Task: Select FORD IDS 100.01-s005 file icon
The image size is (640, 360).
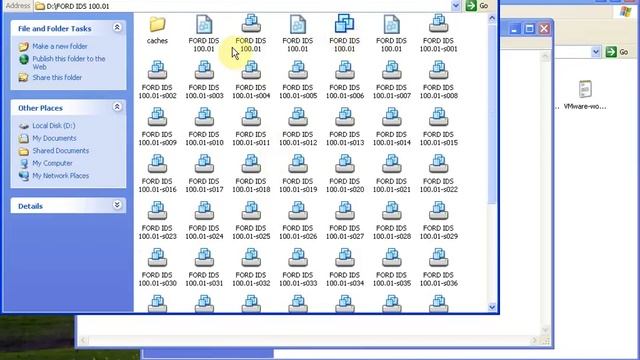Action: coord(298,70)
